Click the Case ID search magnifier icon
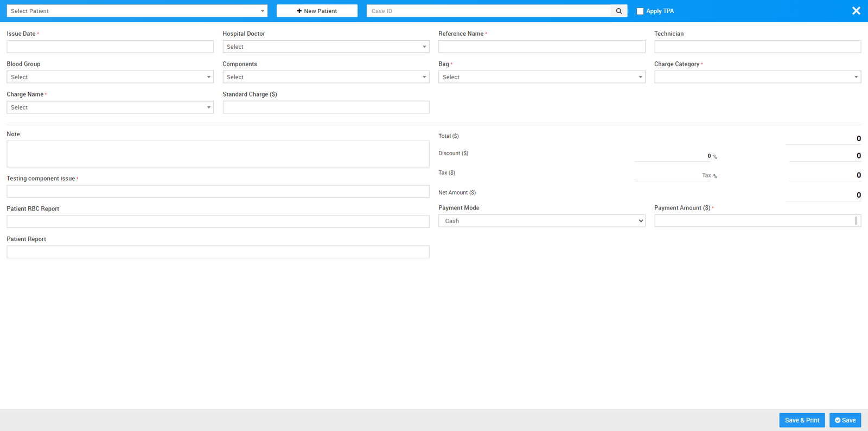This screenshot has width=868, height=431. [619, 11]
